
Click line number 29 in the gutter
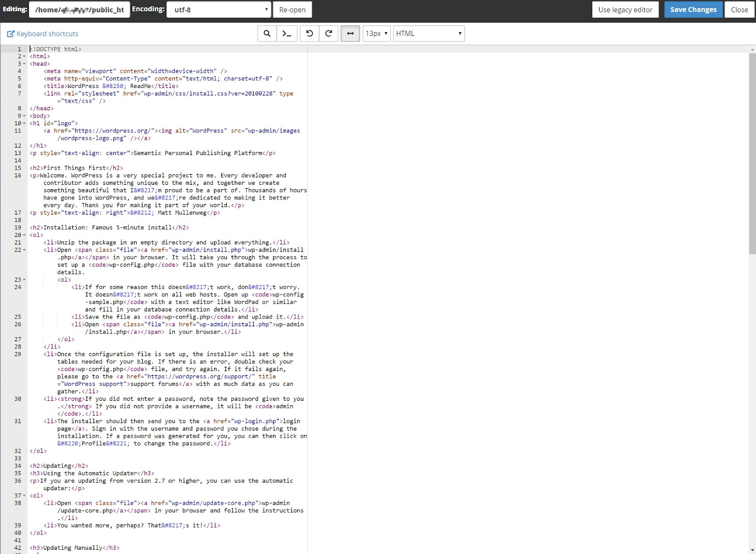pyautogui.click(x=17, y=354)
